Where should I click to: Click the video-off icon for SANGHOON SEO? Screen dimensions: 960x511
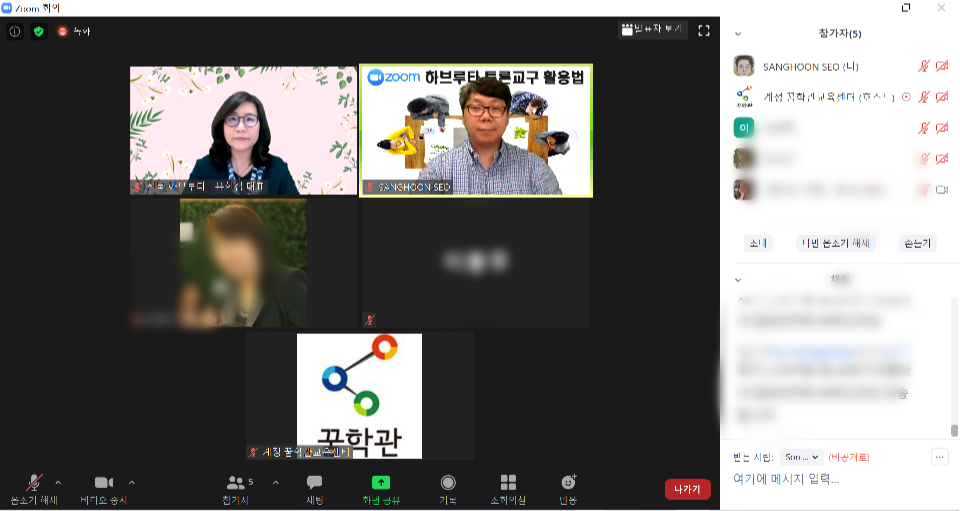(x=942, y=66)
